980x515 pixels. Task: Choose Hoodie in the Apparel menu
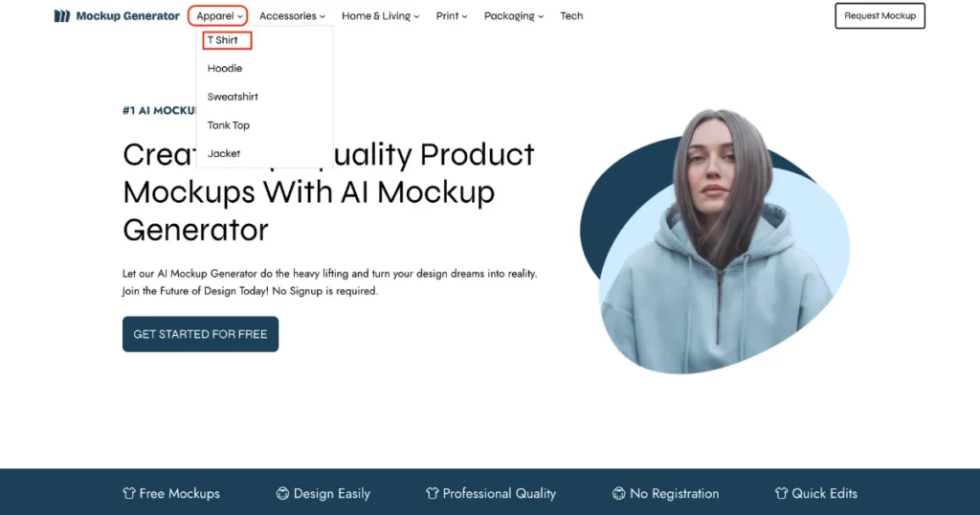(x=224, y=68)
